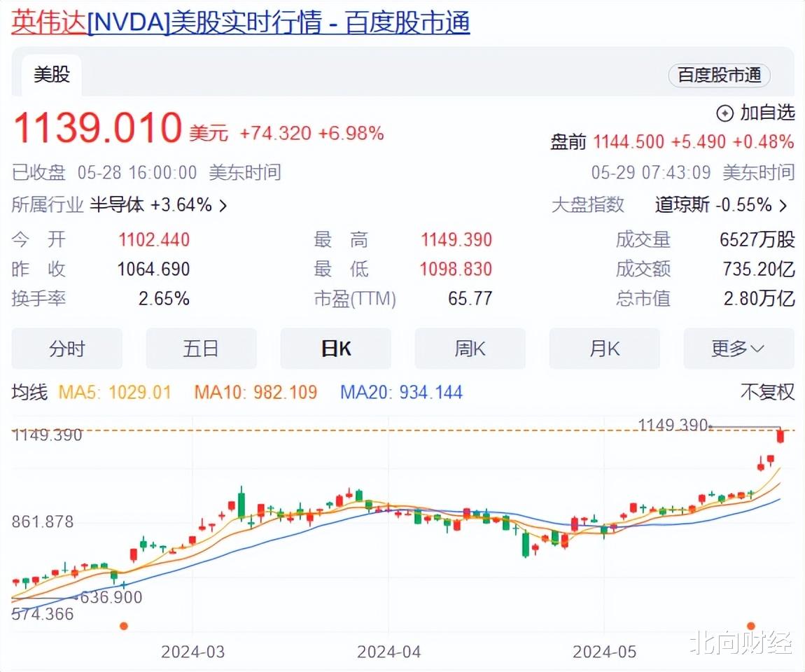805x672 pixels.
Task: Expand the 半导体 industry chevron
Action: click(x=223, y=206)
